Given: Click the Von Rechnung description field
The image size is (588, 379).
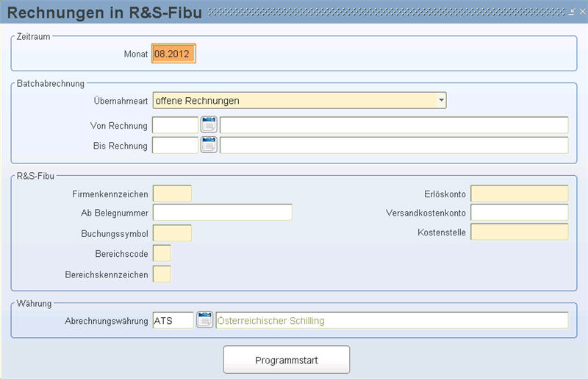Looking at the screenshot, I should click(394, 125).
